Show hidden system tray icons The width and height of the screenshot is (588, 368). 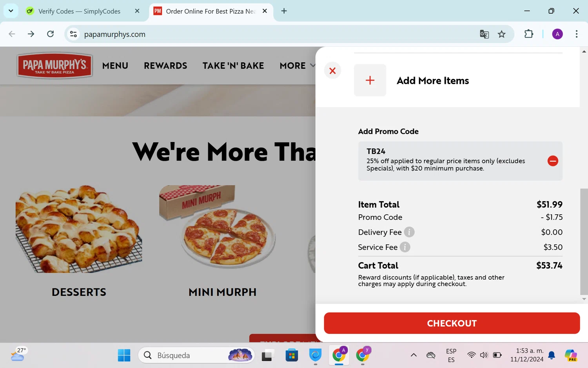coord(414,355)
